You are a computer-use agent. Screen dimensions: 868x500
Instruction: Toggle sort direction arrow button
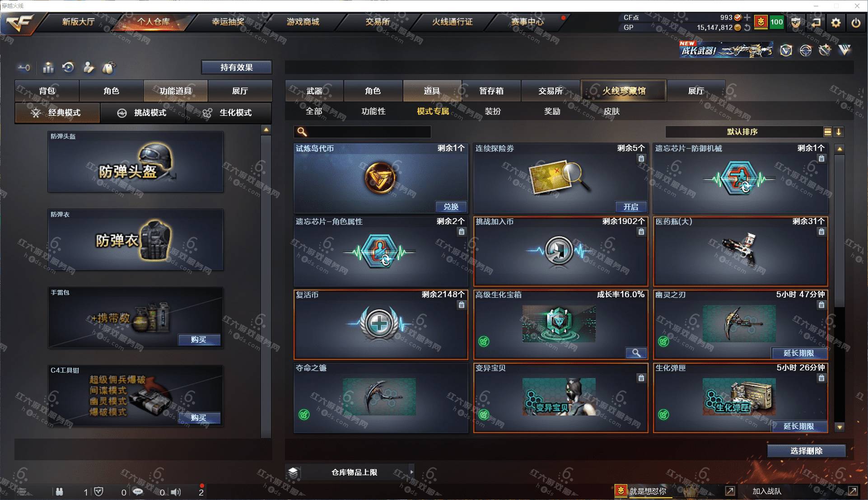click(839, 132)
